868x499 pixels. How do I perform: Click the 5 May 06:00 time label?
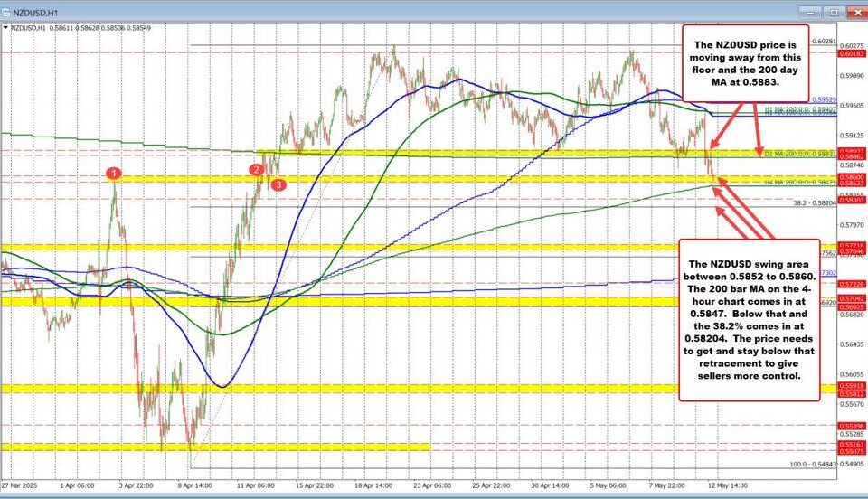[x=609, y=485]
